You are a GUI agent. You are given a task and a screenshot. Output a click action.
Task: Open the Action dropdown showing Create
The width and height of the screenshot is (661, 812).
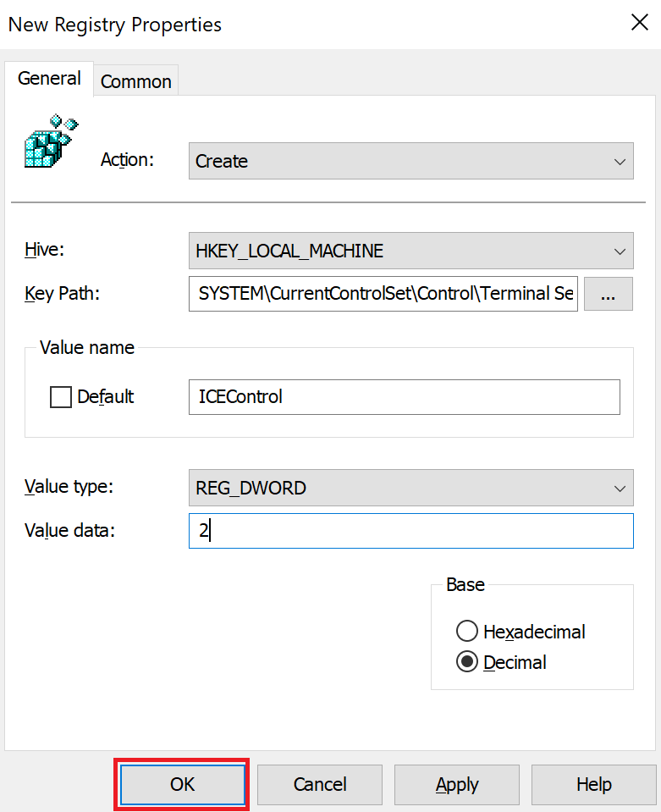click(411, 161)
